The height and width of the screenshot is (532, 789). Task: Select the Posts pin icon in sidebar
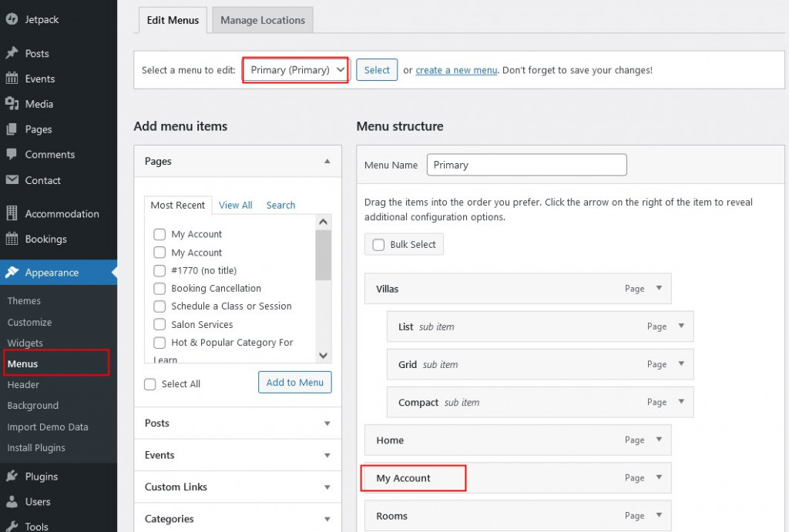(13, 52)
